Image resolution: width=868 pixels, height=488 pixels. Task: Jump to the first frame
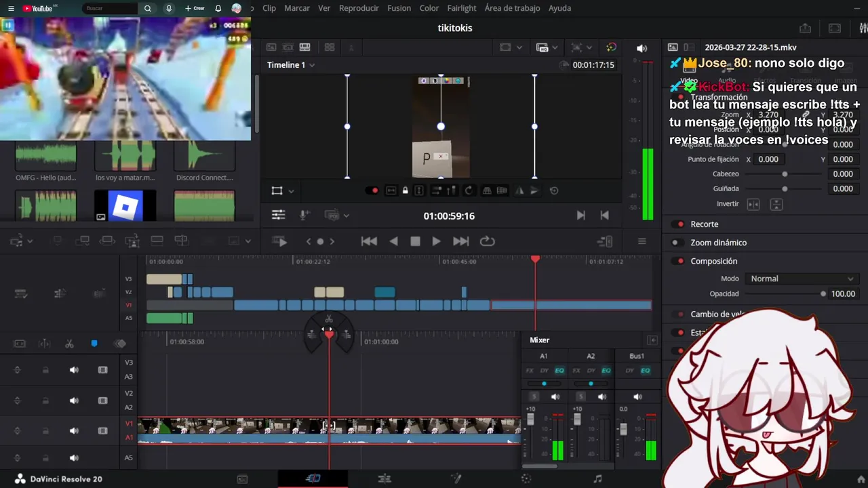coord(369,241)
